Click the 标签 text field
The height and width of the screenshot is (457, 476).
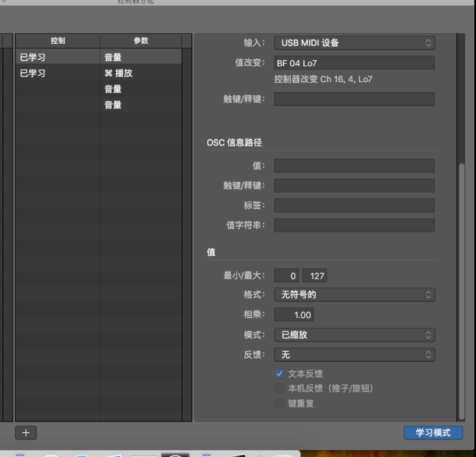coord(354,205)
